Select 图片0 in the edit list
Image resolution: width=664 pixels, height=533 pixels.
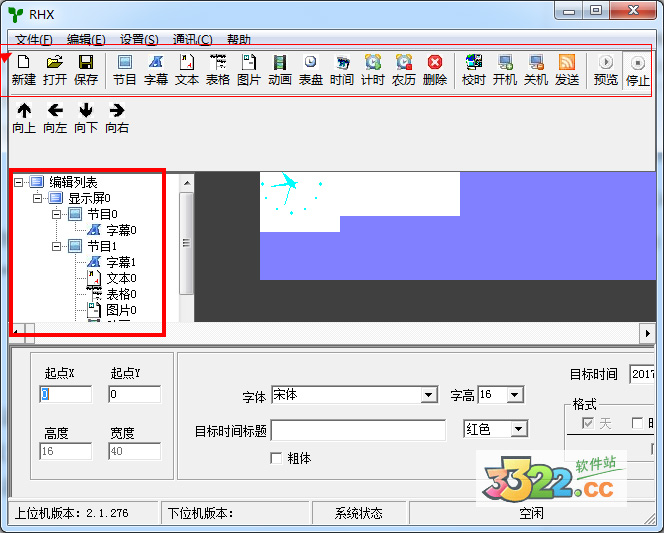[121, 310]
